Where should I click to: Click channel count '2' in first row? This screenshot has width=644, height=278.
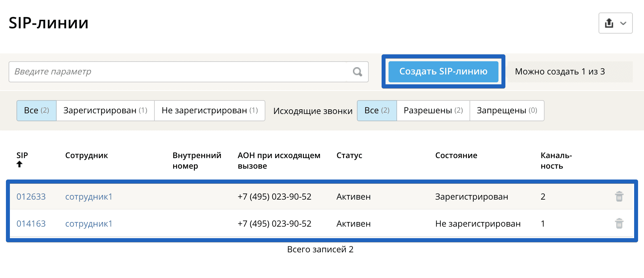point(543,197)
